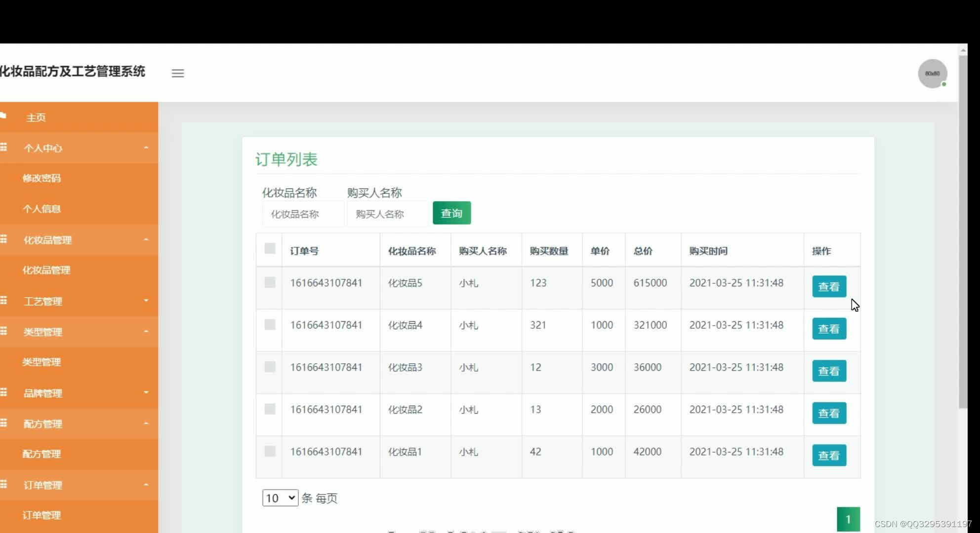Expand the 工艺管理 menu arrow
Image resolution: width=980 pixels, height=533 pixels.
point(146,301)
